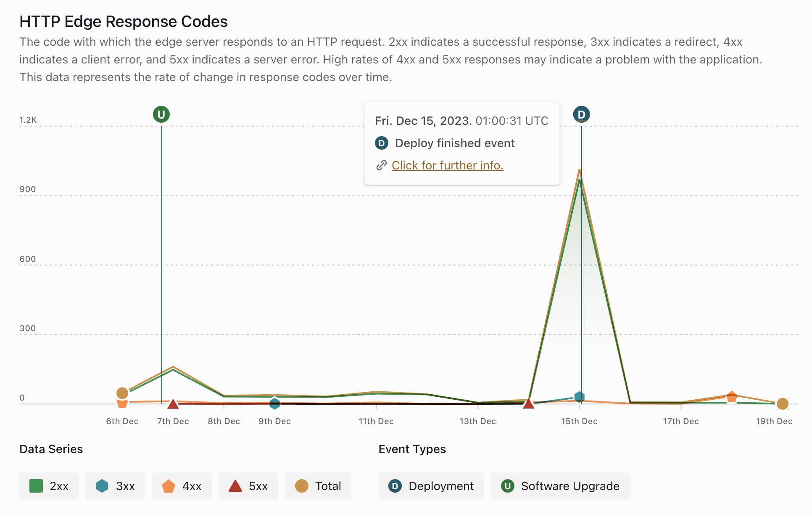Viewport: 812px width, 517px height.
Task: Click the 900 y-axis label
Action: (x=28, y=189)
